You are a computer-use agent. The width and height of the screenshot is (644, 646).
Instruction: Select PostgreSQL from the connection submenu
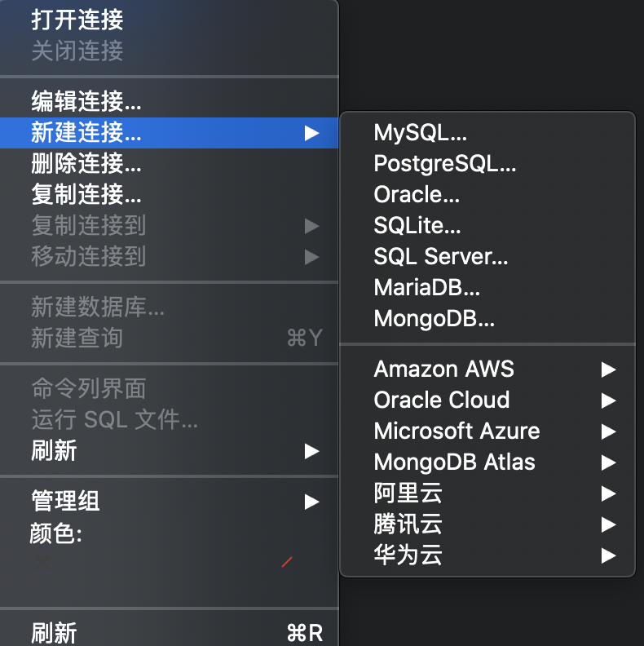tap(444, 164)
